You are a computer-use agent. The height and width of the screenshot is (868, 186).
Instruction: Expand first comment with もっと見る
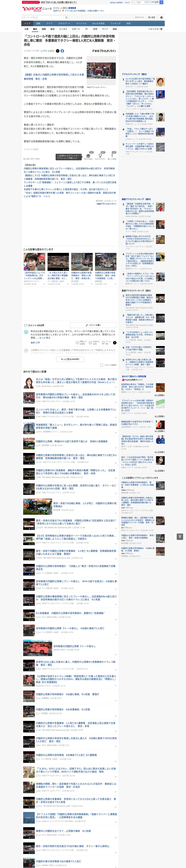pyautogui.click(x=45, y=338)
